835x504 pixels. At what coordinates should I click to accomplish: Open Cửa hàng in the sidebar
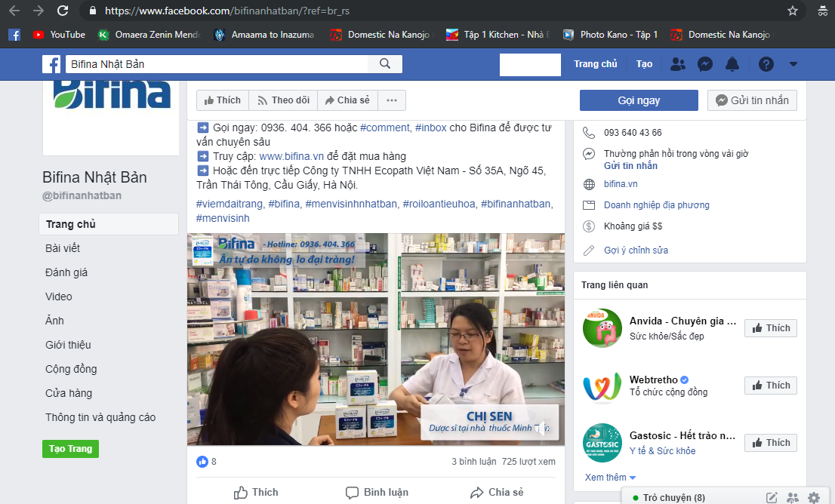coord(69,393)
